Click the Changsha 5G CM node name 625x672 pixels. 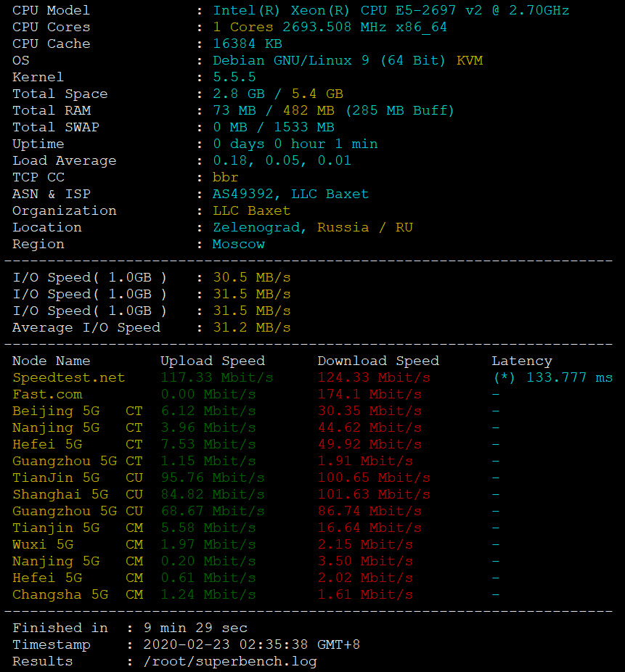pos(60,594)
